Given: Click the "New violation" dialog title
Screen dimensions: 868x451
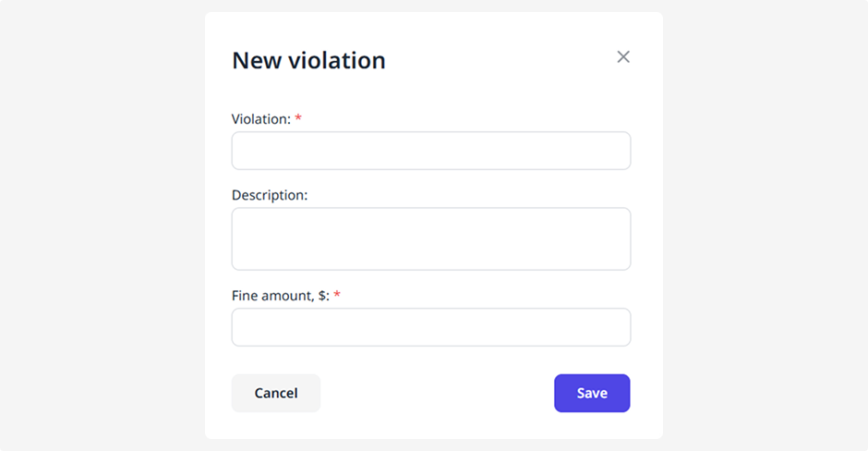Looking at the screenshot, I should coord(308,61).
